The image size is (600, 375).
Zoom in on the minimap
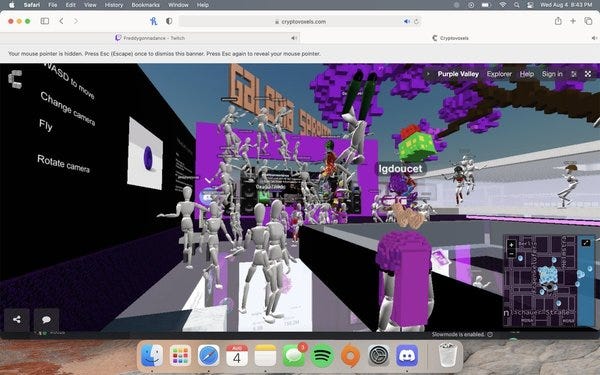[x=511, y=245]
